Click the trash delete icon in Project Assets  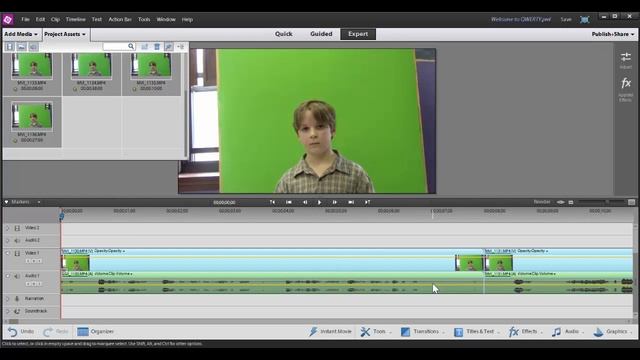coord(157,47)
